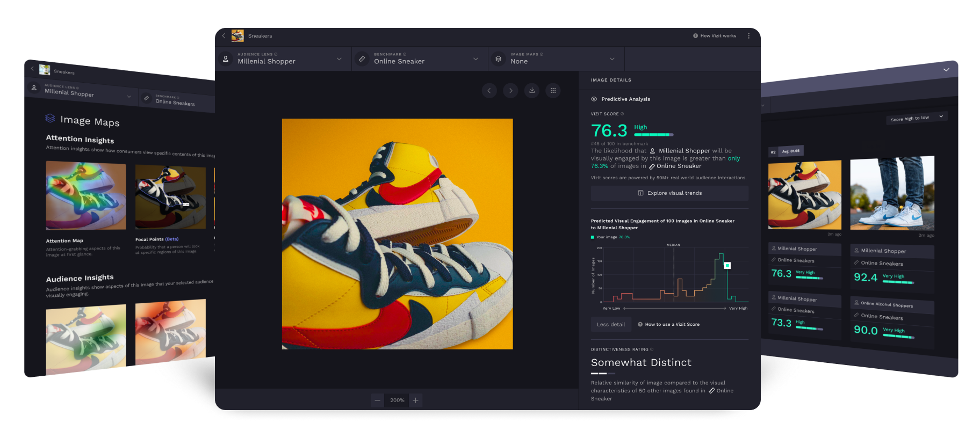980x438 pixels.
Task: Click the Vizit Score info icon
Action: click(622, 114)
